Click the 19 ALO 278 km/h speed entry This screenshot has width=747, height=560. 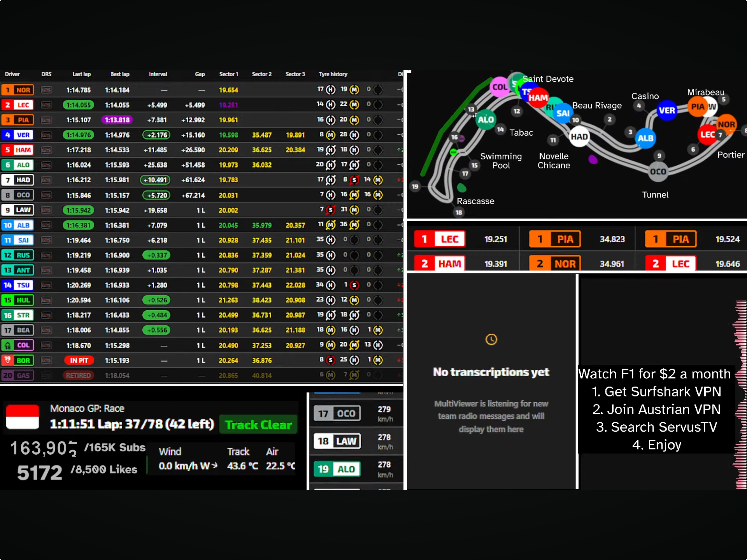pos(356,469)
